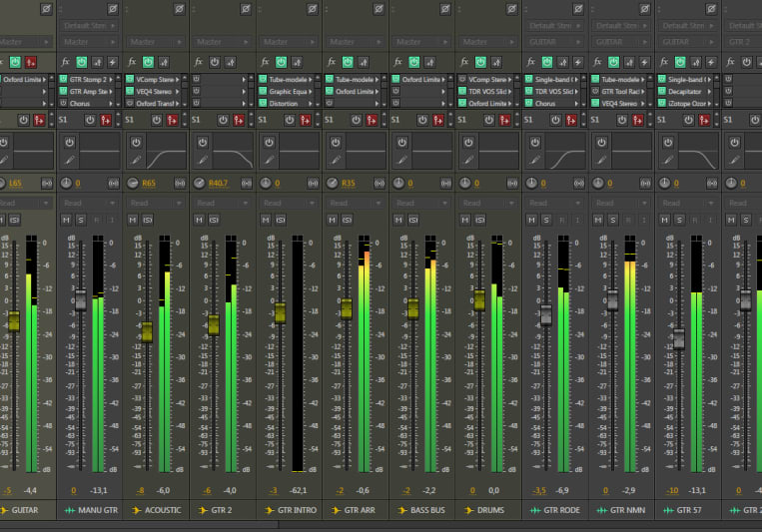Screen dimensions: 762x532
Task: Select the GTR NMN track name
Action: 627,510
